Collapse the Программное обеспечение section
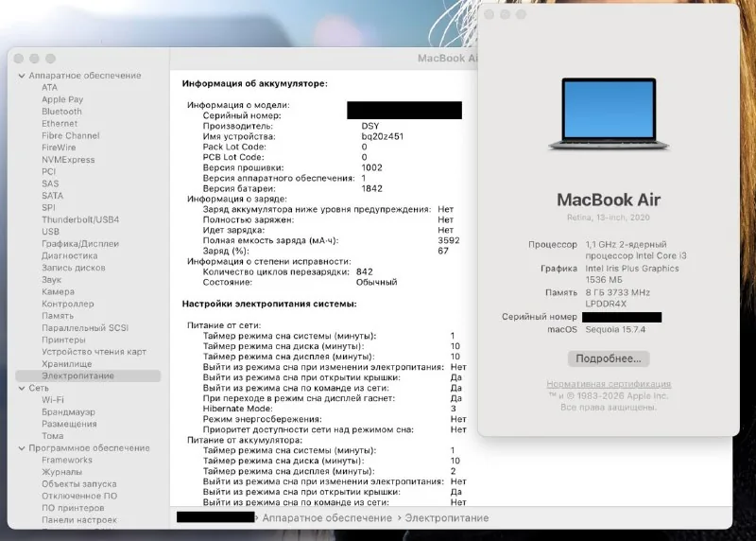 22,448
